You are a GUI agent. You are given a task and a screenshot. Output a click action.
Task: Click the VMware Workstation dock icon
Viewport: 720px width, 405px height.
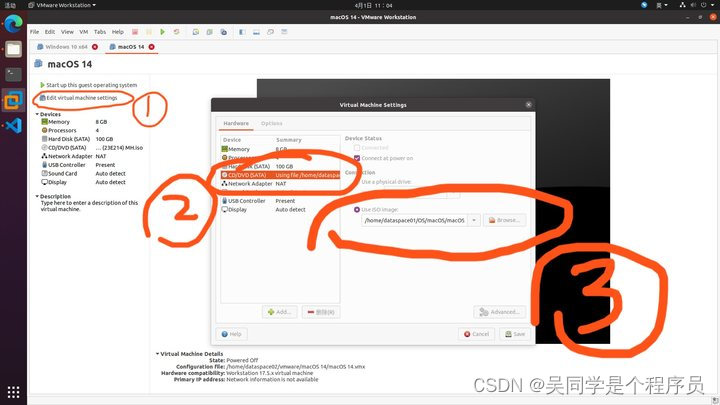[x=13, y=100]
